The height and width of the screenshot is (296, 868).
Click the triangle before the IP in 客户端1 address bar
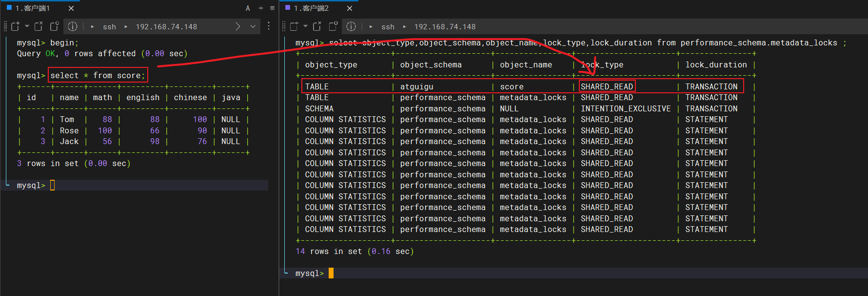click(126, 27)
